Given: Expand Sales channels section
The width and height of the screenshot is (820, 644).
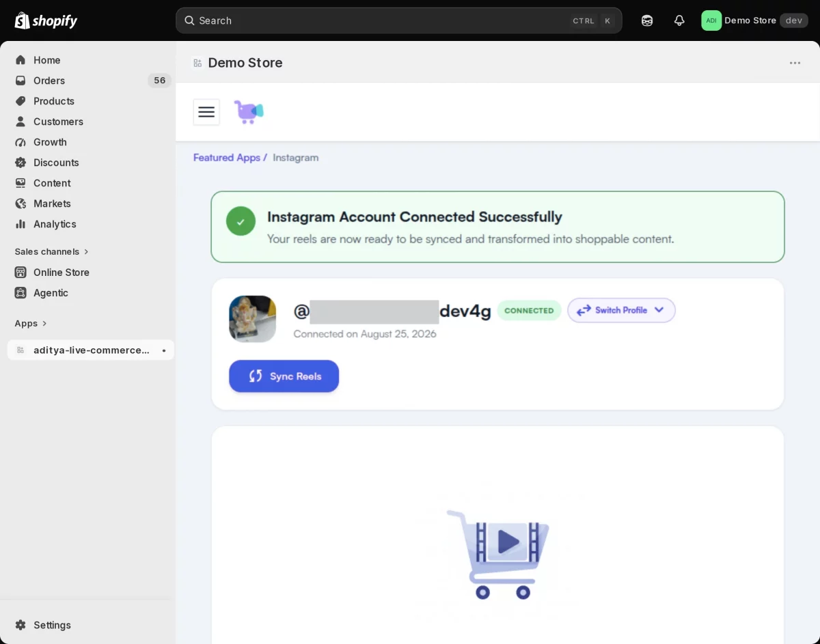Looking at the screenshot, I should pos(52,251).
